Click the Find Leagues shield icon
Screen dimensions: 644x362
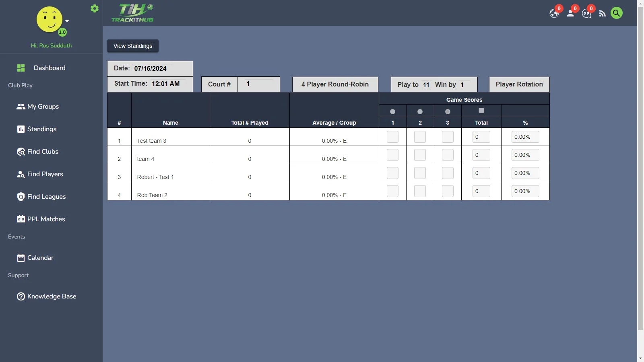click(21, 197)
